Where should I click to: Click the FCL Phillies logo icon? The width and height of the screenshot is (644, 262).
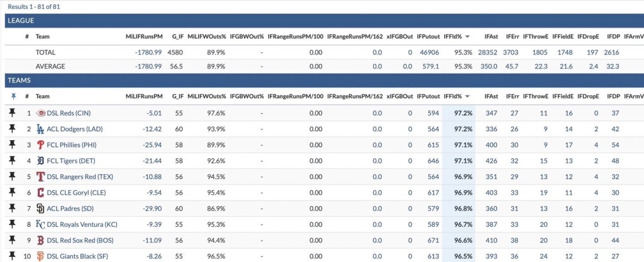point(41,145)
